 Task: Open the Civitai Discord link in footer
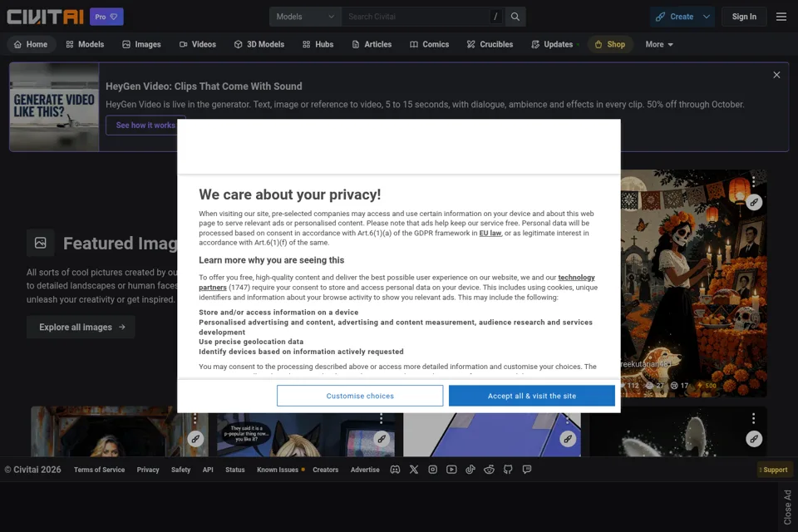[x=395, y=470]
